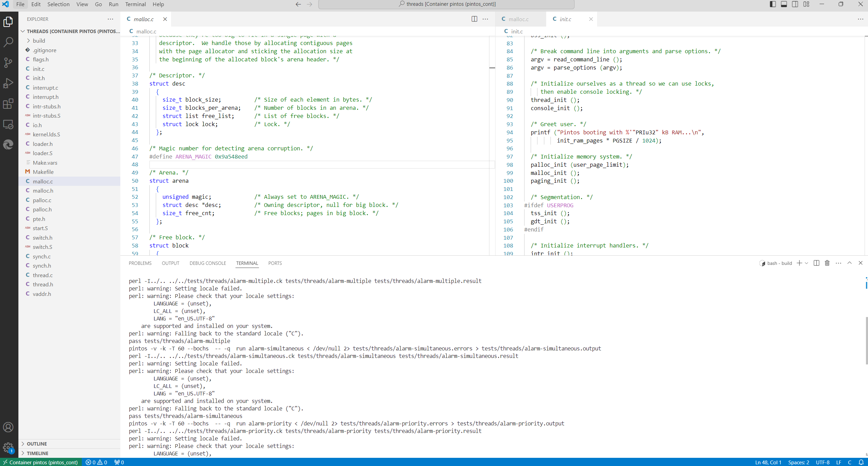Click Container pintos remote status button
Viewport: 868px width, 466px height.
[40, 462]
